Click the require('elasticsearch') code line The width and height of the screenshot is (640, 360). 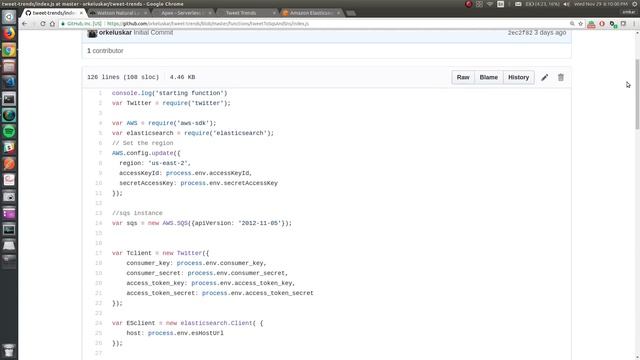[193, 133]
